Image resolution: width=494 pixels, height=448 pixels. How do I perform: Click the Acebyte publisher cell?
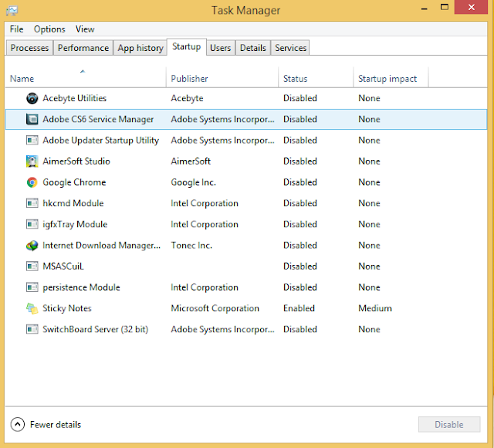click(187, 98)
